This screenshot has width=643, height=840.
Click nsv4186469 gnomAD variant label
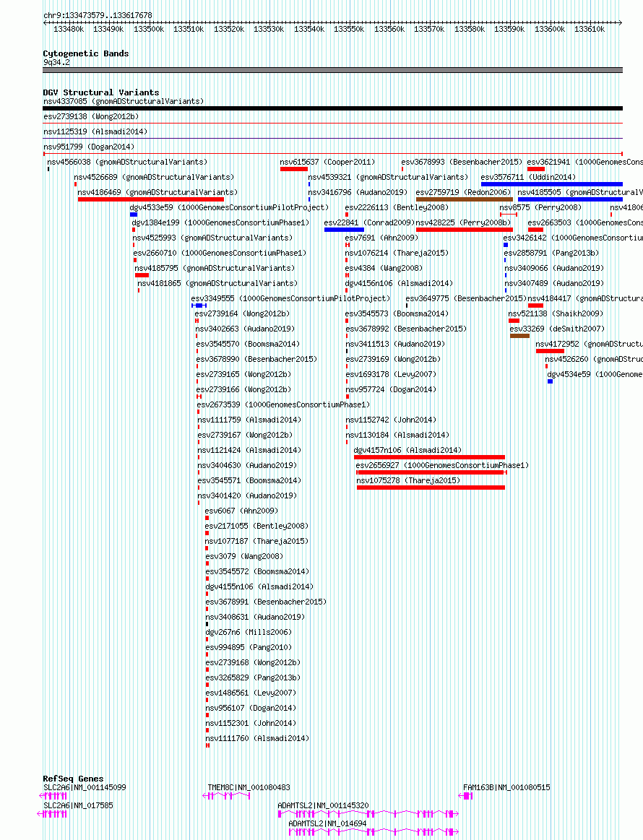(157, 192)
